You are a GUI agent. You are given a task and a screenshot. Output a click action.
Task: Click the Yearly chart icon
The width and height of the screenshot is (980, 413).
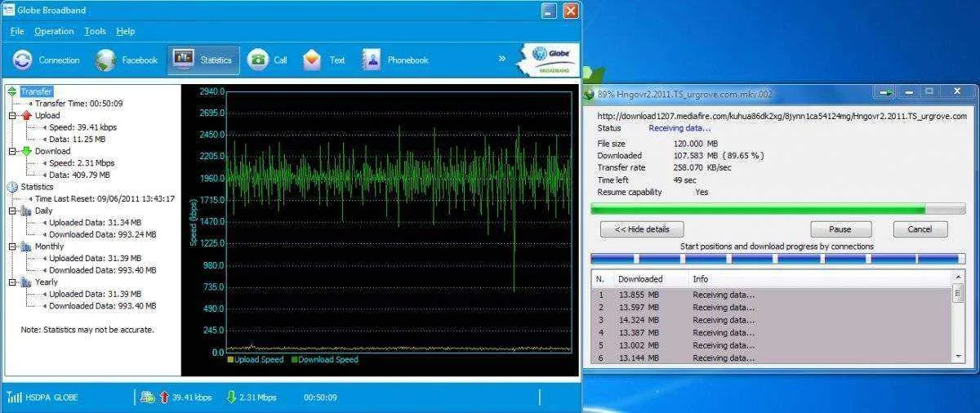click(x=26, y=282)
